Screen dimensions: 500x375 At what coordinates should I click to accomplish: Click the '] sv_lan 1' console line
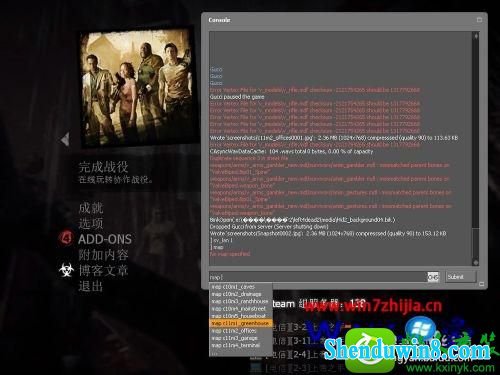click(221, 240)
